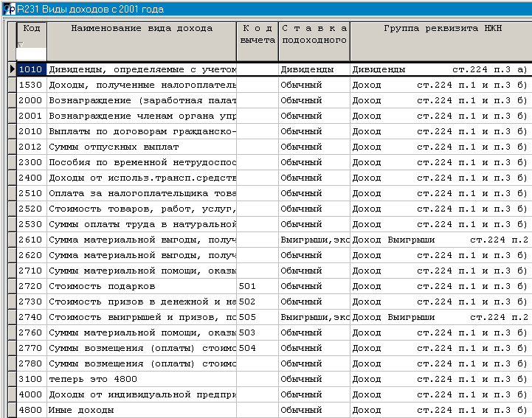Click deduction code cell 503
This screenshot has width=532, height=418.
258,332
